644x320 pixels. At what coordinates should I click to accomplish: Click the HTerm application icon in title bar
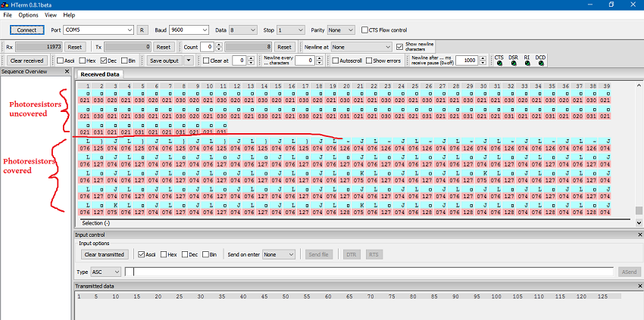pos(5,5)
